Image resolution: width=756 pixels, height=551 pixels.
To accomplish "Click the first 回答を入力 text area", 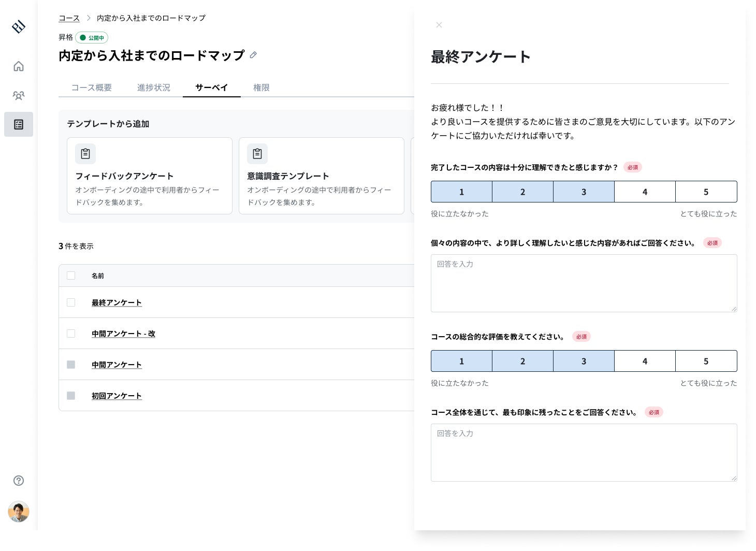I will [584, 283].
